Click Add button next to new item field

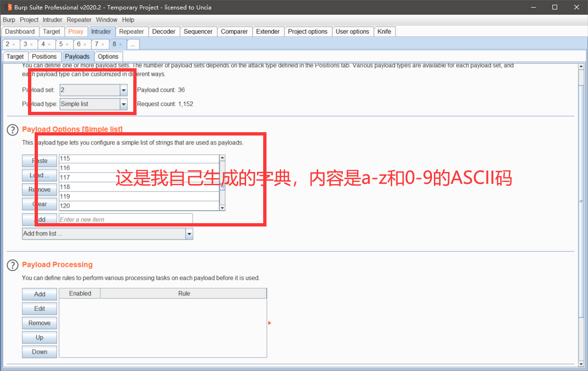coord(39,219)
